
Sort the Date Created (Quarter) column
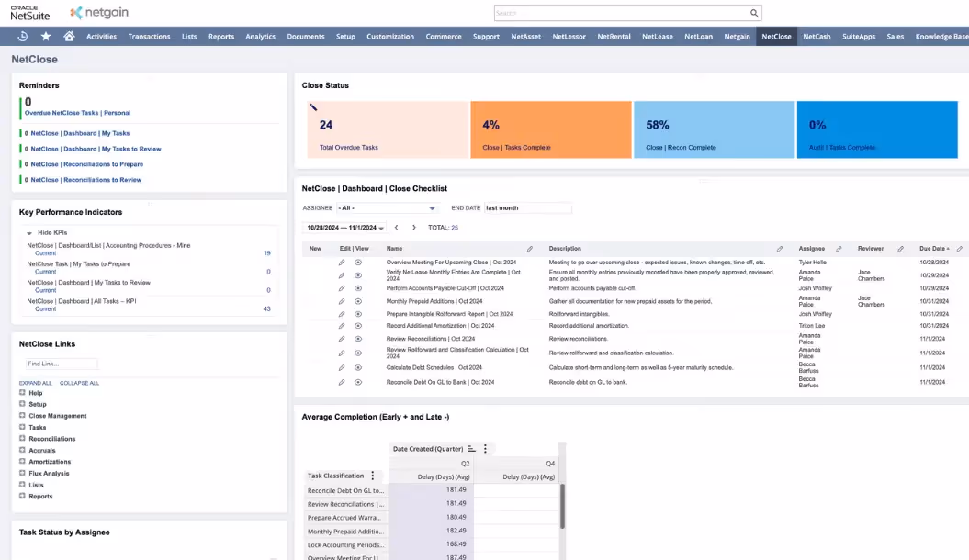pyautogui.click(x=471, y=449)
